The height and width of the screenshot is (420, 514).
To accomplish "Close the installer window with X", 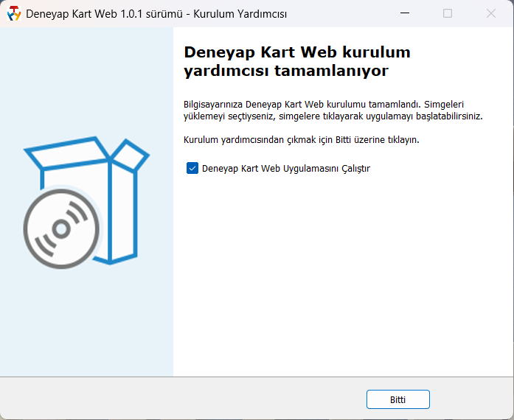I will [x=490, y=13].
